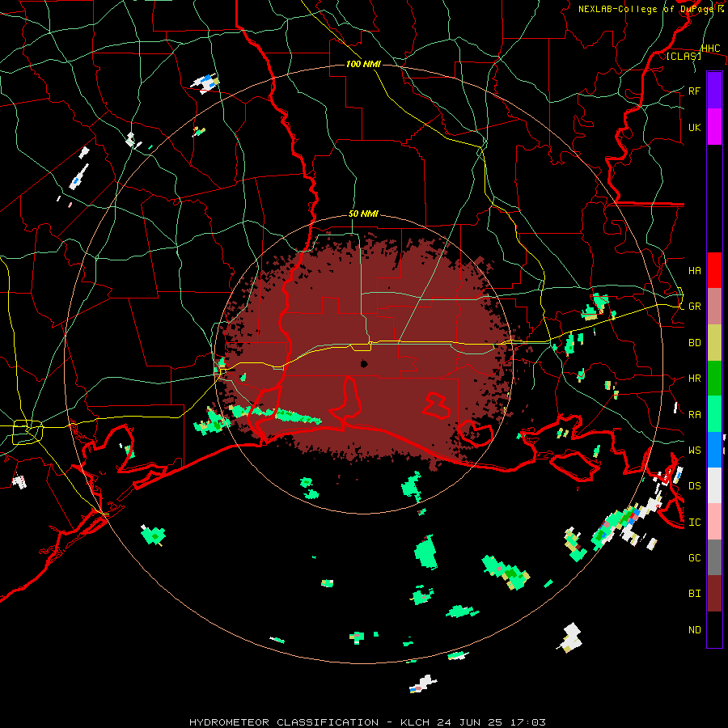
Task: Click the HR legend label
Action: click(x=694, y=379)
